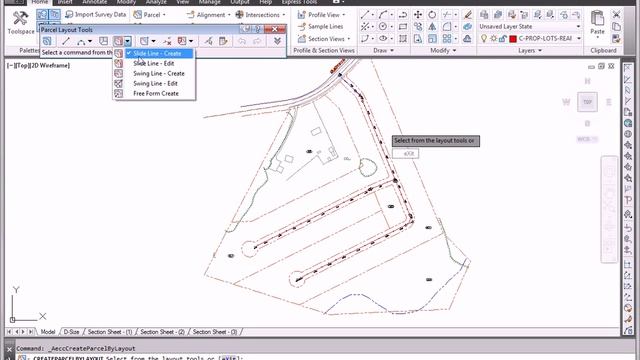Close the command line window
Screen dimensions: 640x360
click(x=9, y=349)
